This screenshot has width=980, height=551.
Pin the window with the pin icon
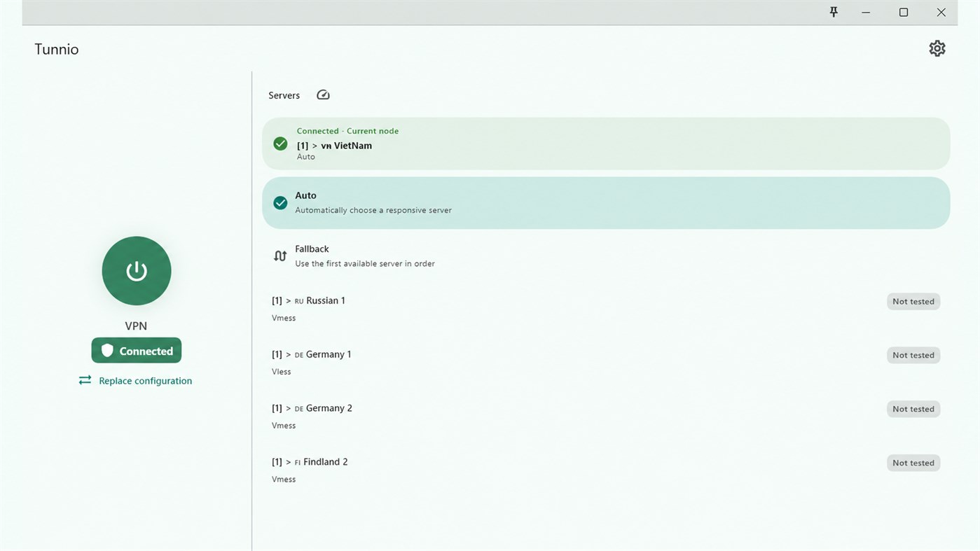tap(834, 12)
